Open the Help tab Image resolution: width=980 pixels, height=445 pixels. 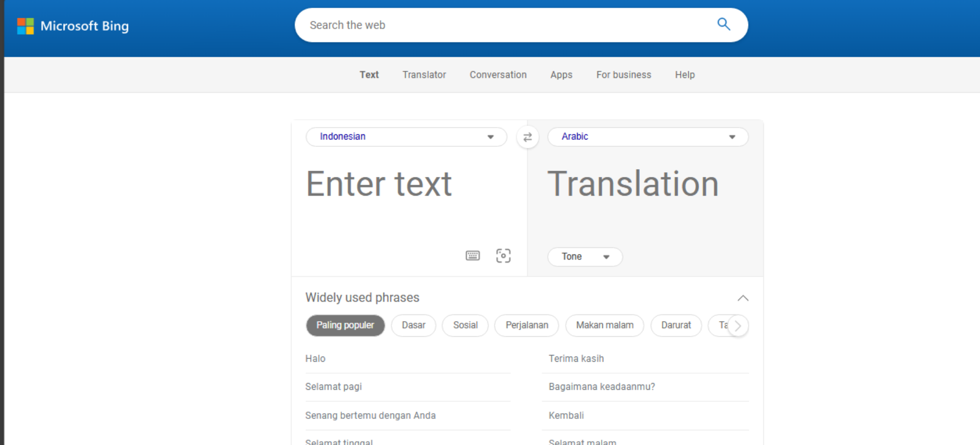click(685, 75)
